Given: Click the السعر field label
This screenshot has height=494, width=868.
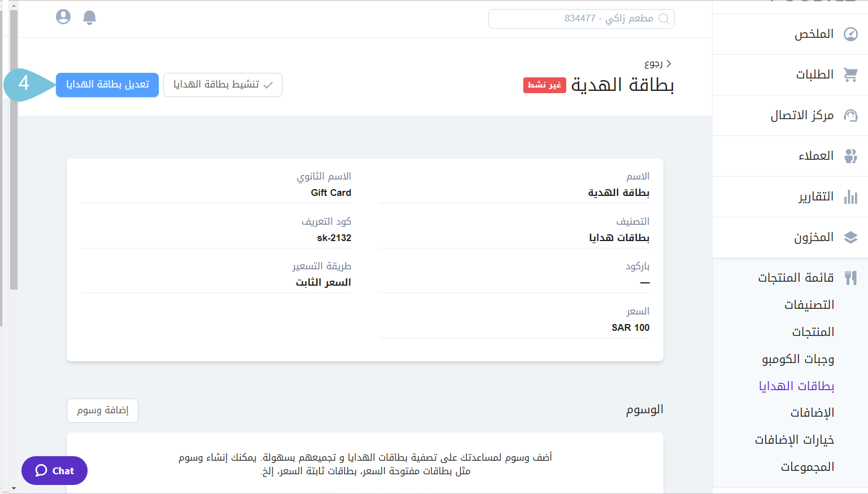Looking at the screenshot, I should click(638, 311).
